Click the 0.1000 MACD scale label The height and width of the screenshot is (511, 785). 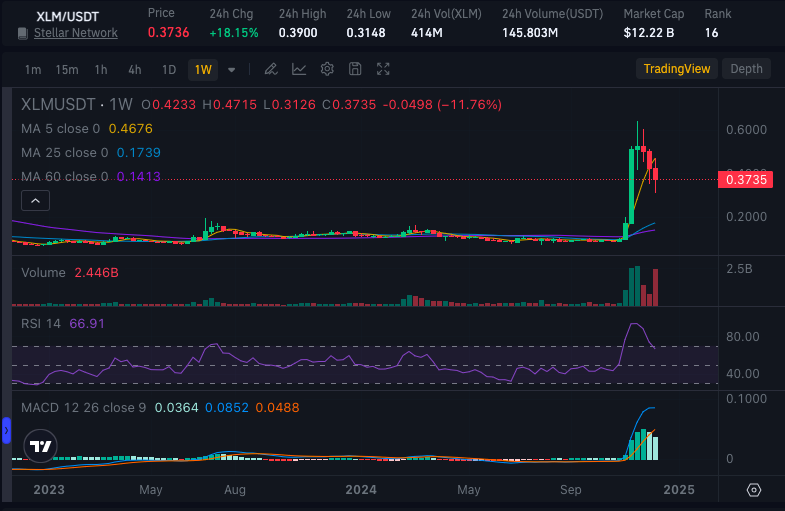point(746,398)
